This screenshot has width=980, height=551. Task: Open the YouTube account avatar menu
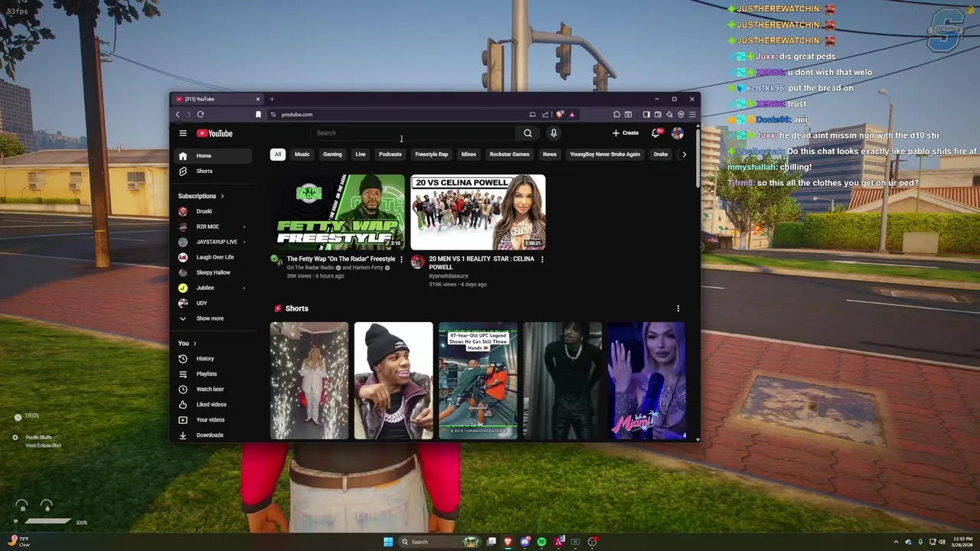(x=678, y=133)
